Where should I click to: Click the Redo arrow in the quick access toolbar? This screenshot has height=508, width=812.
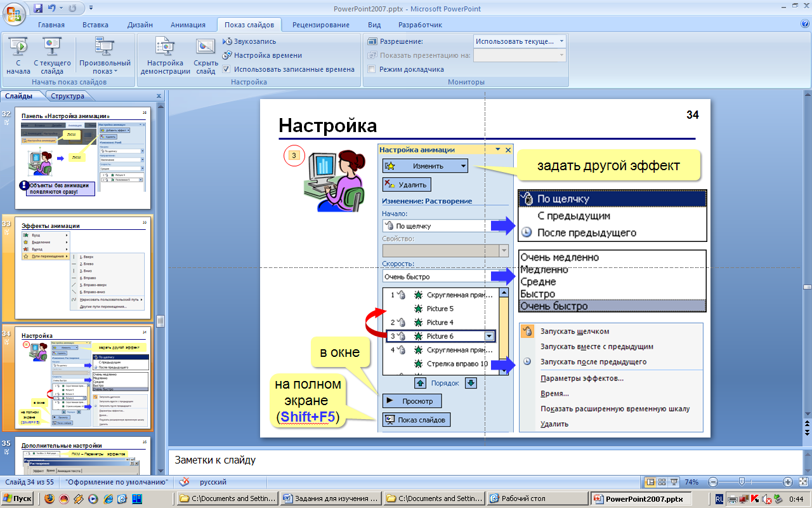[72, 9]
